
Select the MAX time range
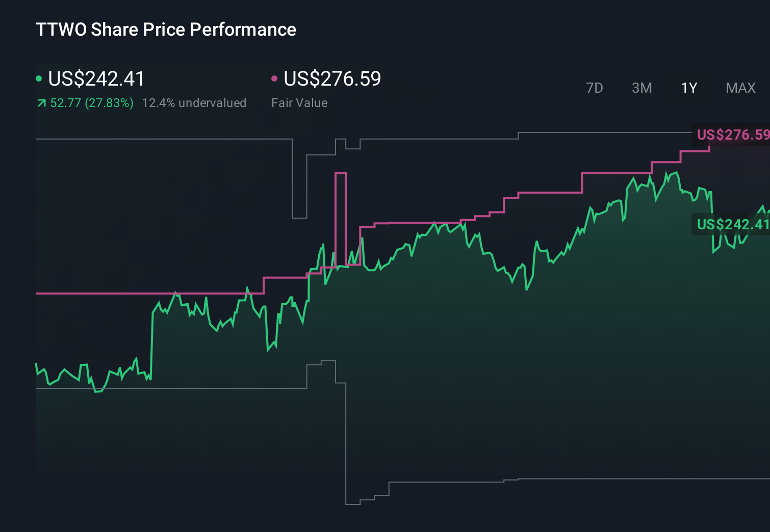coord(740,88)
